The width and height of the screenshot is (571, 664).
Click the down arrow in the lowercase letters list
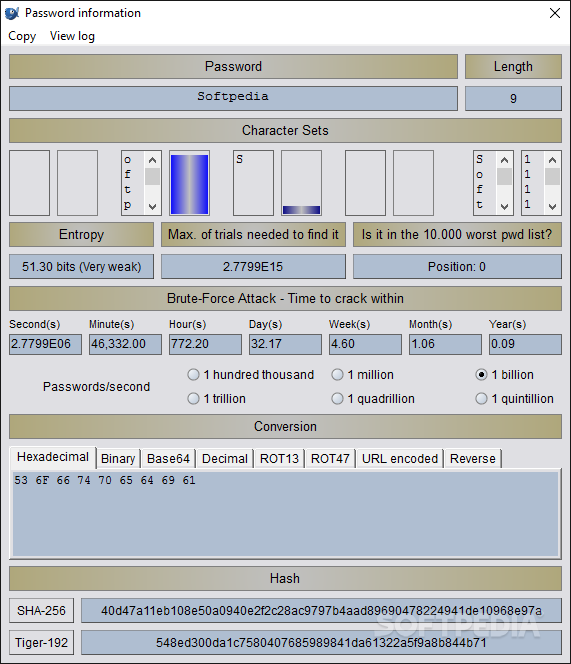[x=152, y=207]
